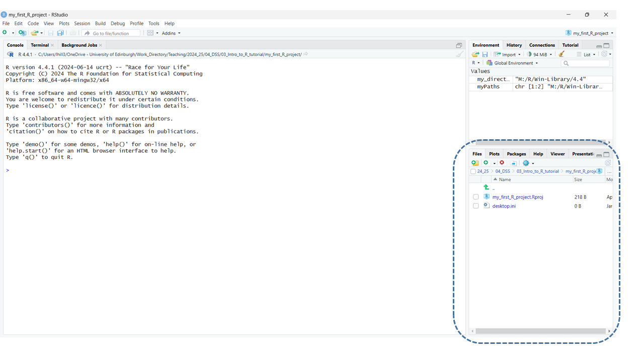The height and width of the screenshot is (362, 644).
Task: Check the my_first_R_project.Rproj checkbox
Action: pos(476,197)
